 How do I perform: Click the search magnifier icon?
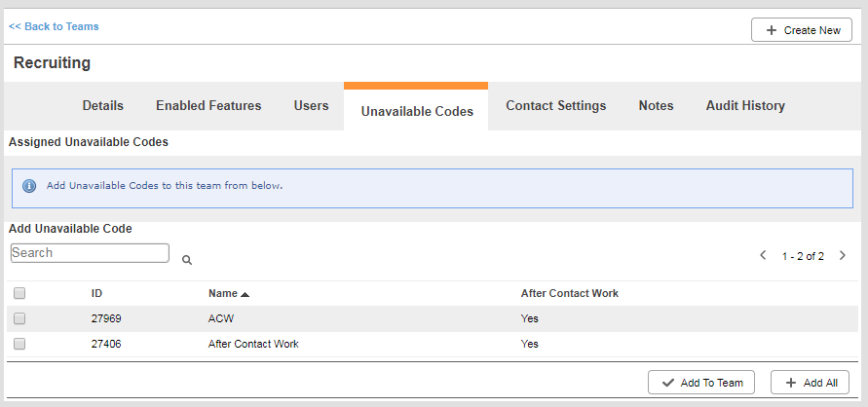[187, 261]
